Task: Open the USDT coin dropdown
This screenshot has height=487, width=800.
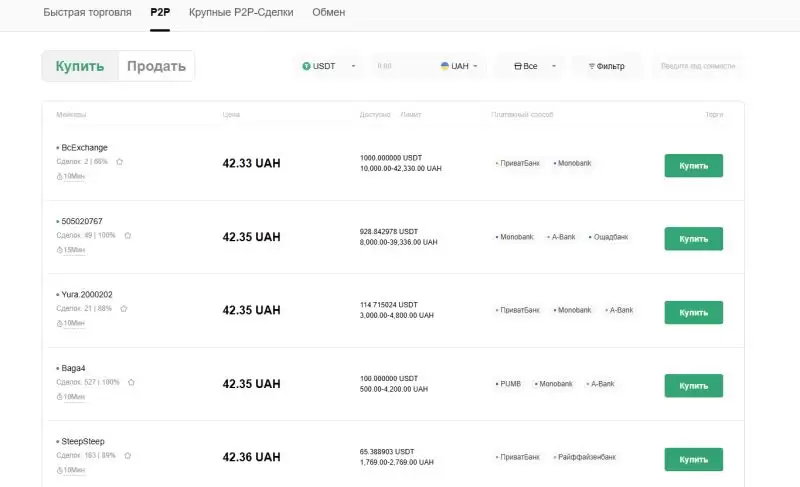Action: [330, 66]
